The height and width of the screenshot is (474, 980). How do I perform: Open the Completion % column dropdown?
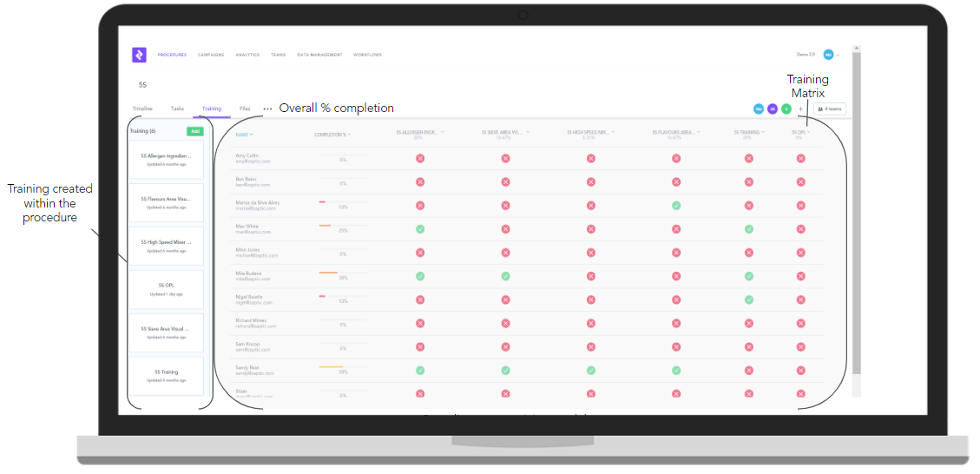332,135
